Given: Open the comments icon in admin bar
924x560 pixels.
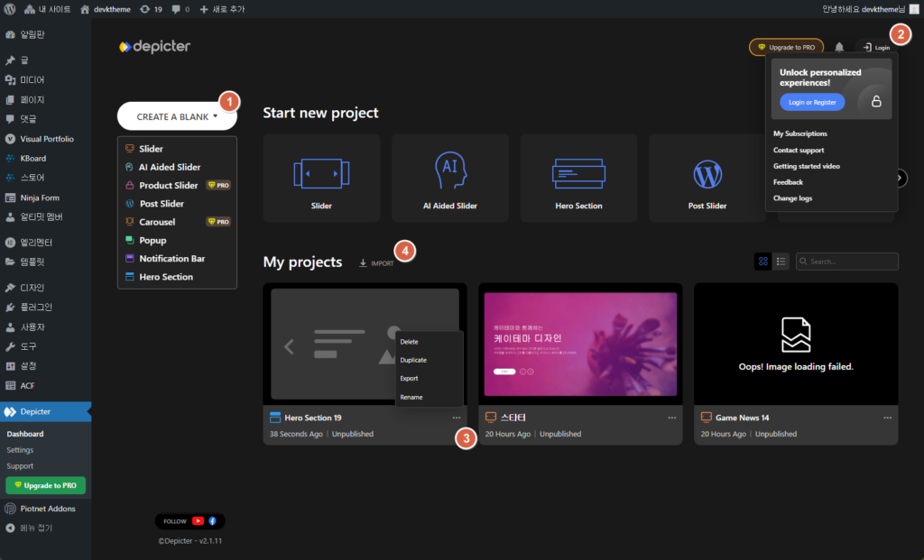Looking at the screenshot, I should (180, 9).
